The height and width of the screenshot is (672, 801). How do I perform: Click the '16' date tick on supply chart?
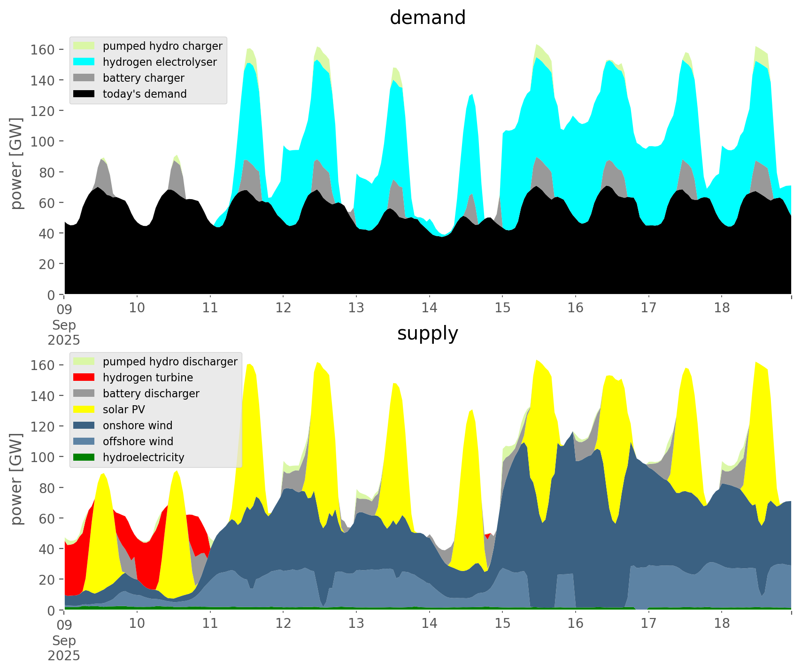(575, 624)
